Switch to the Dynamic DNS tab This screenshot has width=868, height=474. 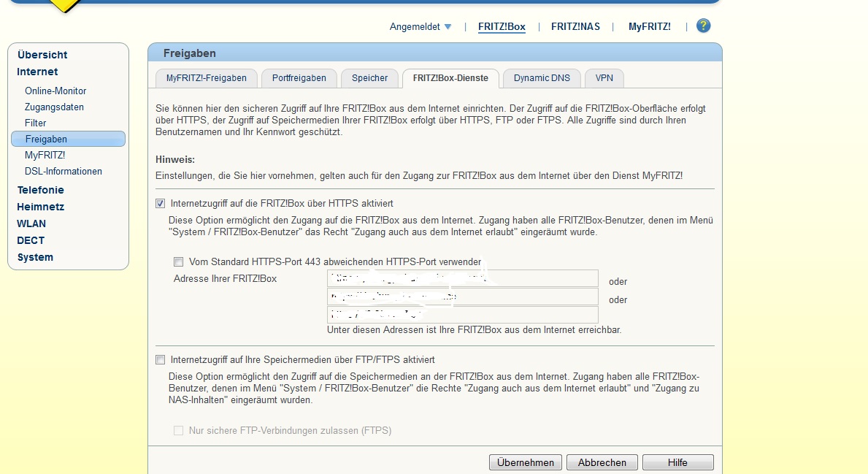tap(542, 78)
